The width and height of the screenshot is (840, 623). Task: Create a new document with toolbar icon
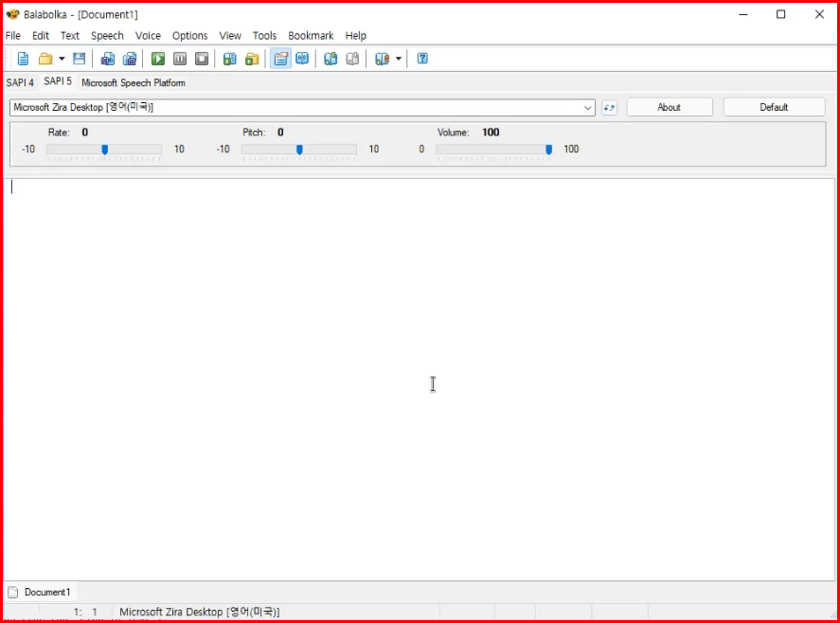tap(23, 59)
